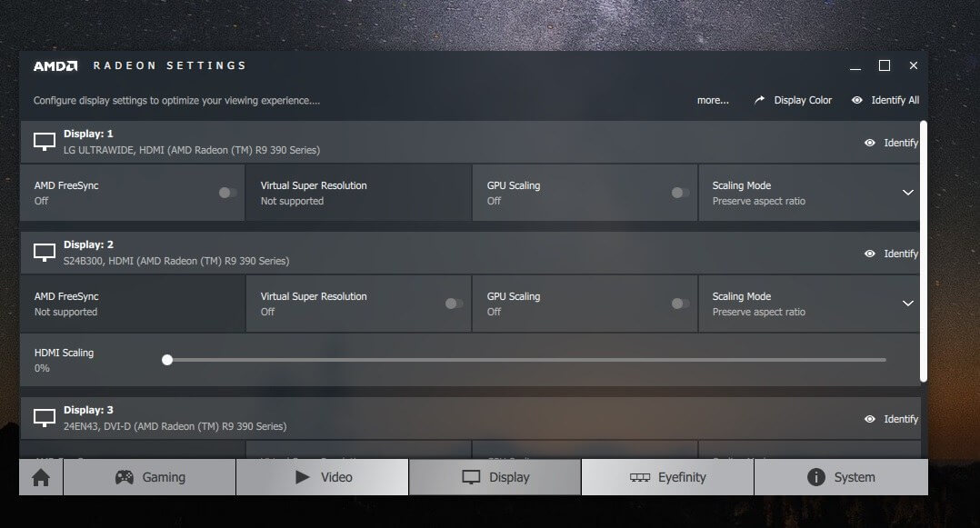This screenshot has width=980, height=528.
Task: Click eye icon for Display 3 Identify
Action: point(869,419)
